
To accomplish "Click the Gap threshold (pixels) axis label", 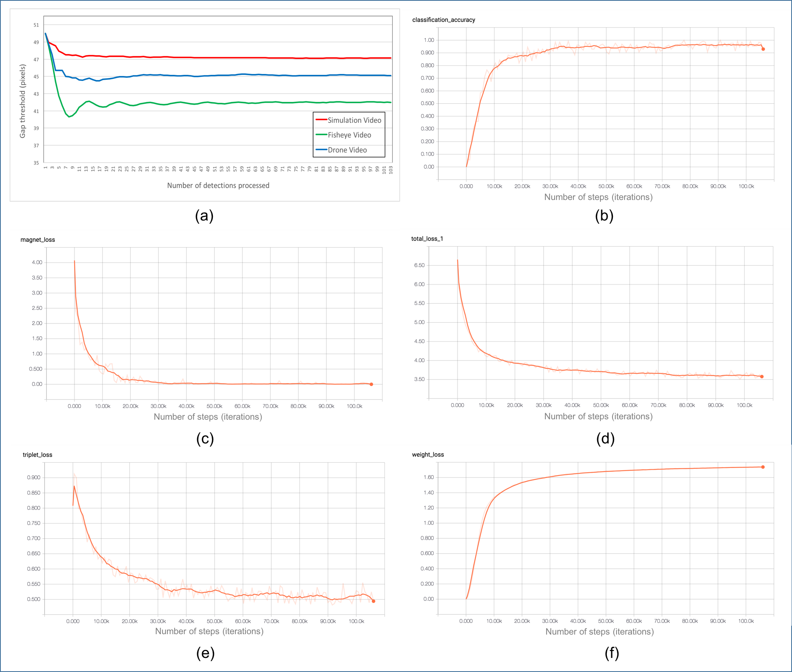I will (x=23, y=101).
